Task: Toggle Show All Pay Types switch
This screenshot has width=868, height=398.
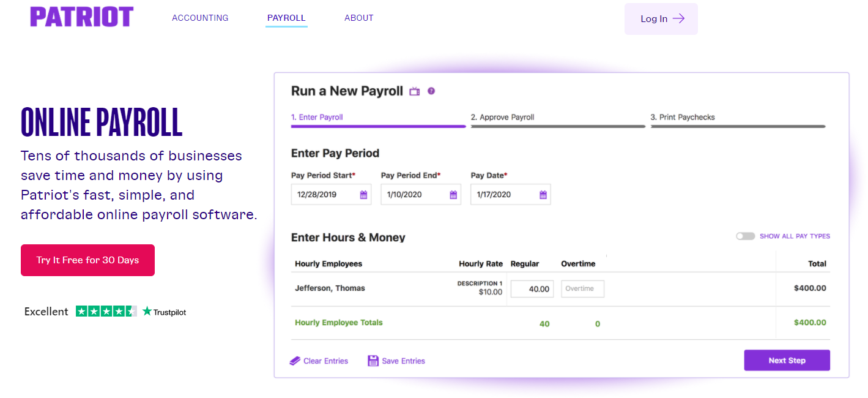Action: click(x=745, y=236)
